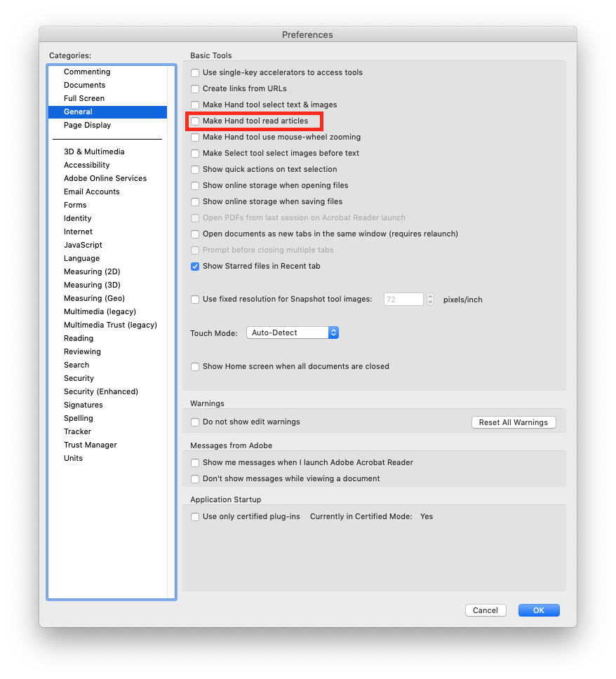Select the Security (Enhanced) category

[101, 391]
